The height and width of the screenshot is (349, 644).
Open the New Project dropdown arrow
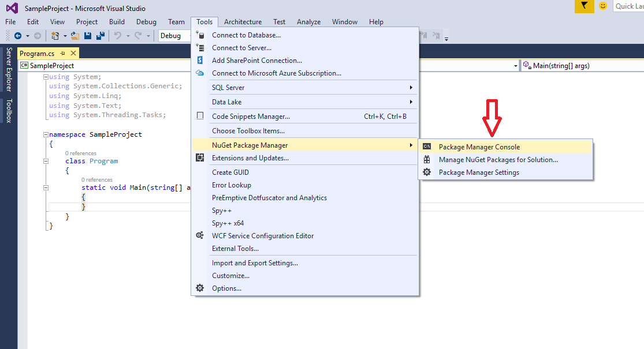tap(65, 36)
